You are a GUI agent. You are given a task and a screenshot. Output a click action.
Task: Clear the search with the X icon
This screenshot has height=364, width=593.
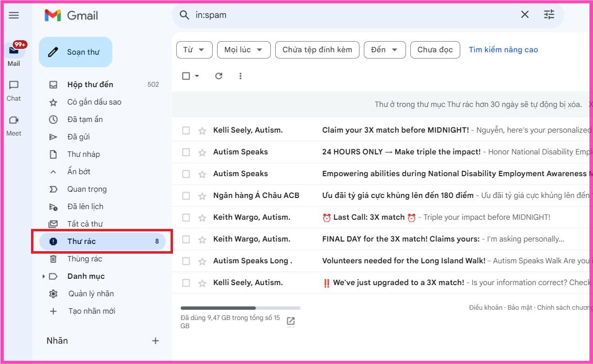[525, 15]
